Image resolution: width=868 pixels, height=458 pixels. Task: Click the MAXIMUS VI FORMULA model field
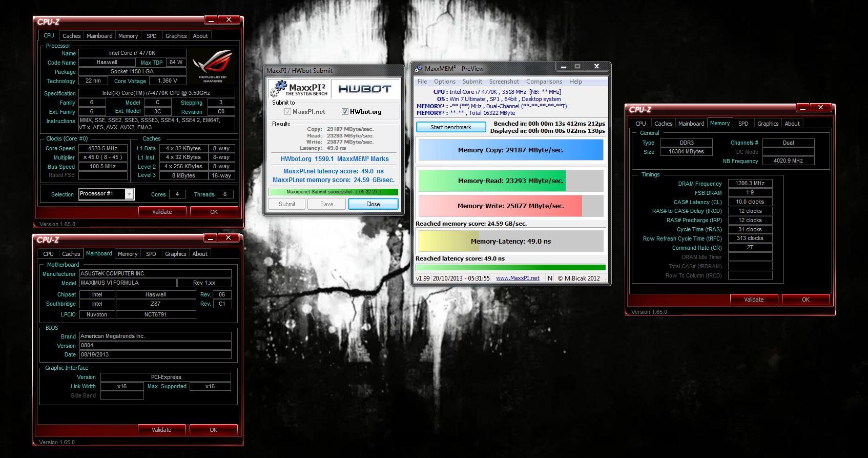[x=128, y=283]
